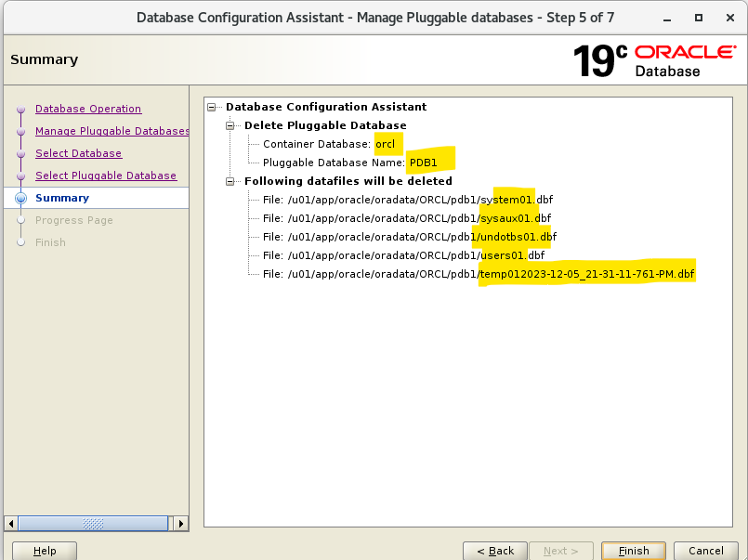Viewport: 748px width, 560px height.
Task: Open the Select Database step link
Action: click(x=79, y=153)
